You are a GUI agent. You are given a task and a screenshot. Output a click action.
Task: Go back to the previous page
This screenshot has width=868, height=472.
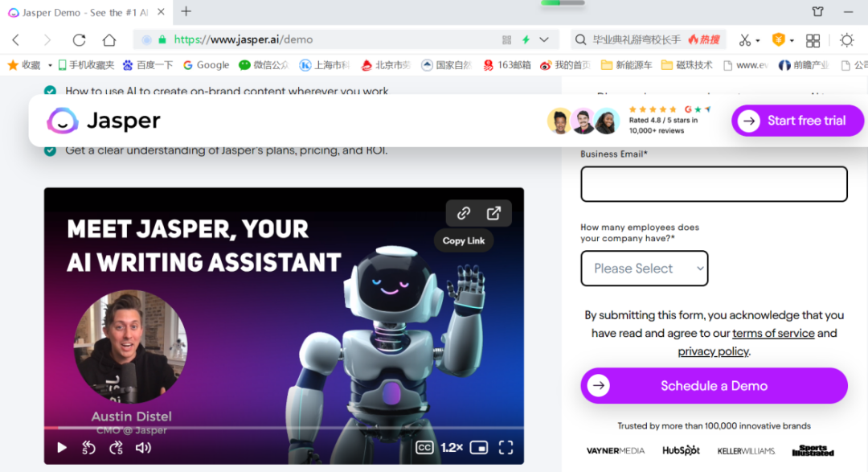click(16, 40)
